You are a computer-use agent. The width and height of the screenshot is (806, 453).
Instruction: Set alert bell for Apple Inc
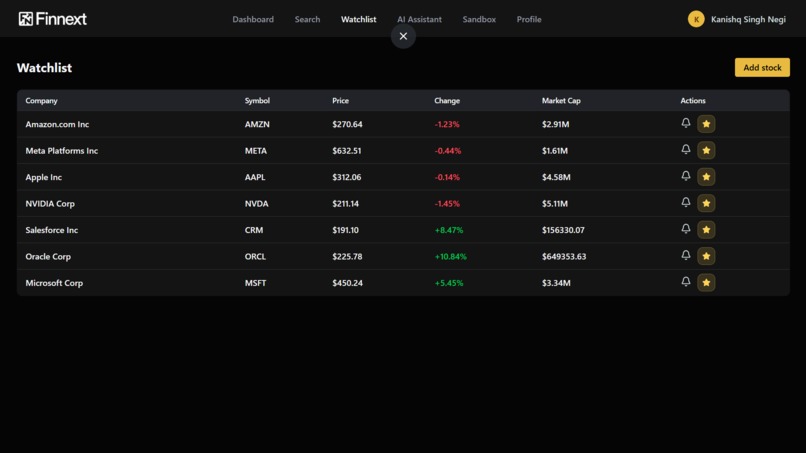tap(686, 176)
